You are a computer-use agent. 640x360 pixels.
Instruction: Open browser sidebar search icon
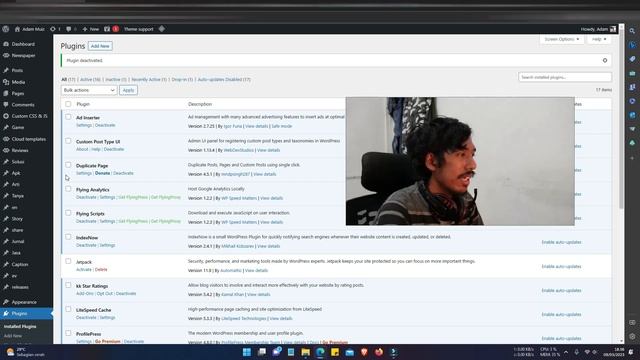tap(632, 31)
